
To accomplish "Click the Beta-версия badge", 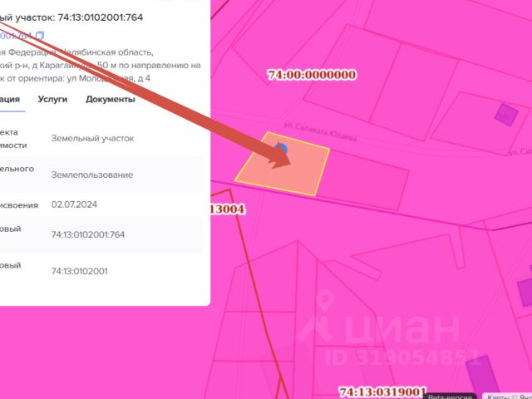I will [450, 396].
